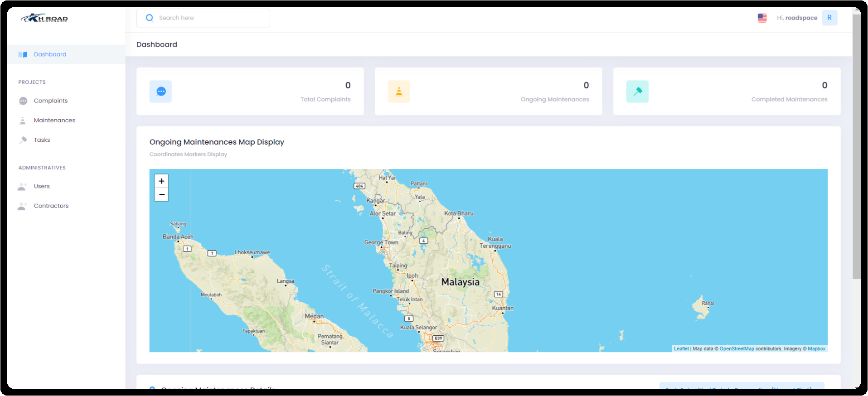Click the KH Road logo
868x396 pixels.
click(x=44, y=18)
